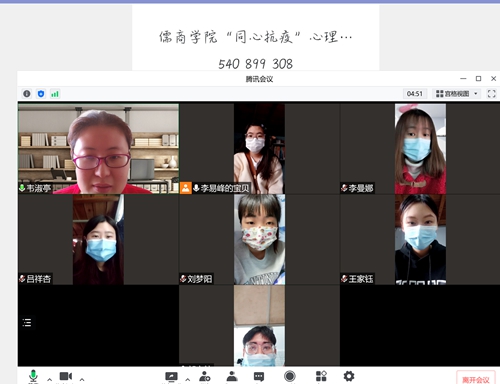500x384 pixels.
Task: Open the list menu icon in black panel
Action: point(27,322)
